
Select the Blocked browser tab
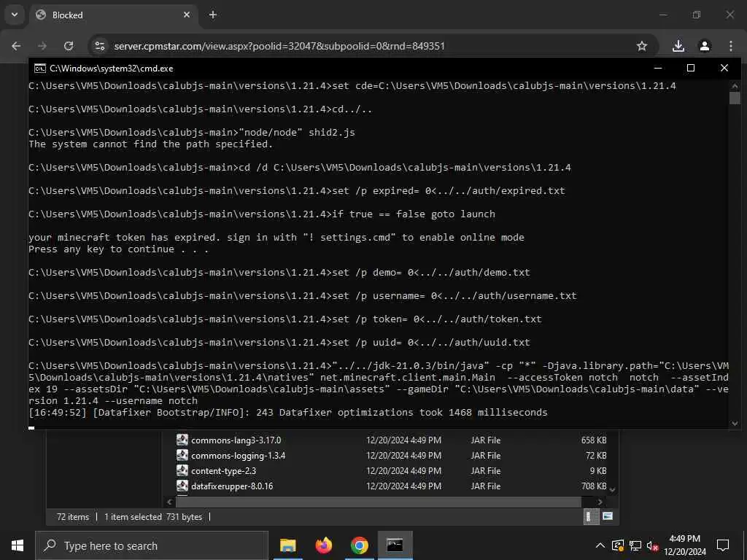(x=113, y=15)
